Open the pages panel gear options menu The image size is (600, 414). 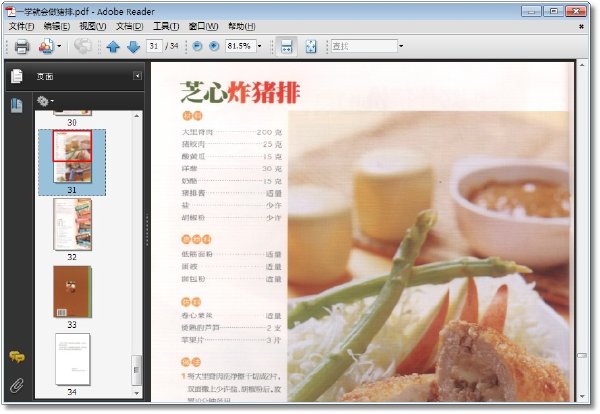pyautogui.click(x=45, y=101)
